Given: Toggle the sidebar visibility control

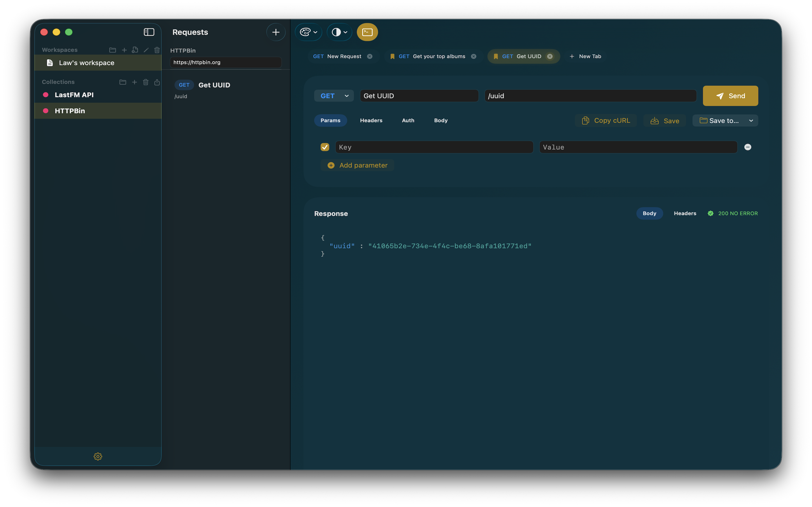Looking at the screenshot, I should (x=149, y=32).
